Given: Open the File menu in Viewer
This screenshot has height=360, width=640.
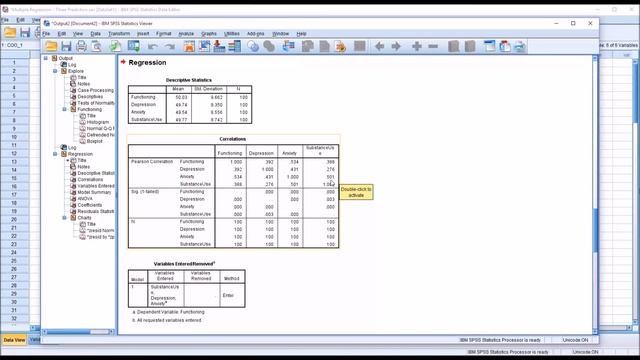Looking at the screenshot, I should [46, 33].
